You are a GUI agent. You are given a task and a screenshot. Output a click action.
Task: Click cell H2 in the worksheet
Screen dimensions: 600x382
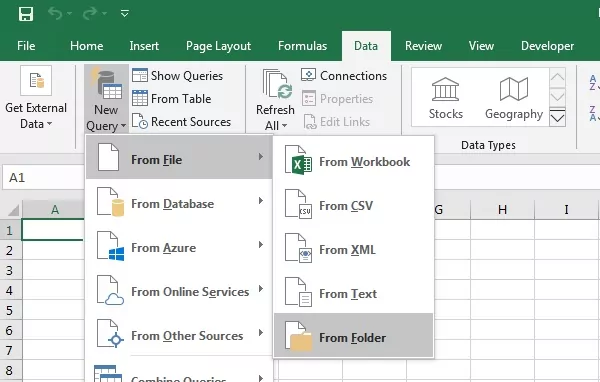point(502,250)
